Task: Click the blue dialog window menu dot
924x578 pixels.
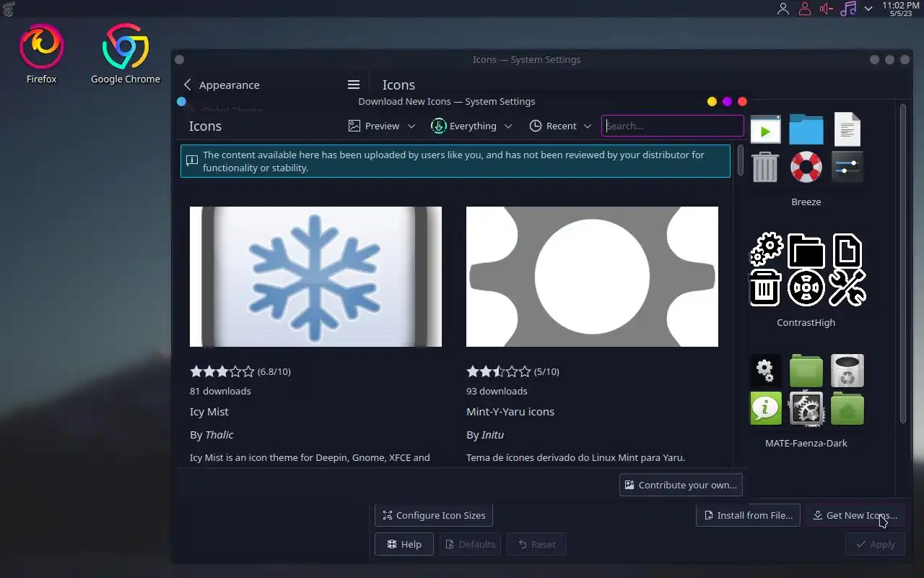Action: 181,102
